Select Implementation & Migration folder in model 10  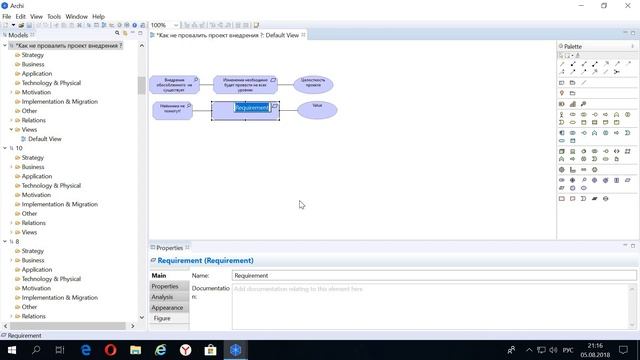click(60, 204)
